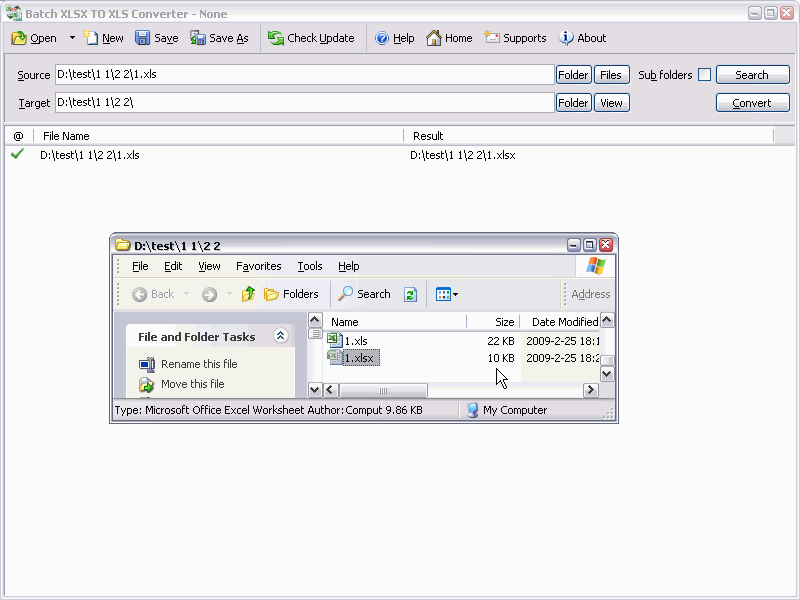The width and height of the screenshot is (800, 600).
Task: Open Explorer Tools menu
Action: point(310,266)
